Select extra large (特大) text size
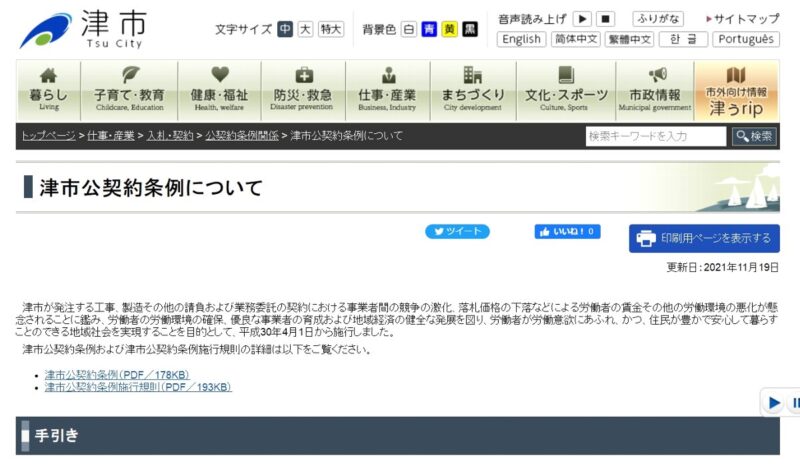Screen dimensions: 800x470 tap(331, 29)
